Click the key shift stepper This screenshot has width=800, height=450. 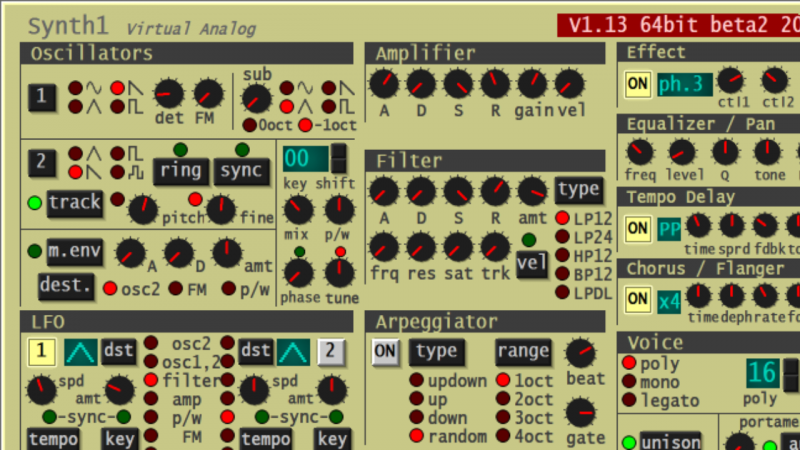pyautogui.click(x=338, y=158)
